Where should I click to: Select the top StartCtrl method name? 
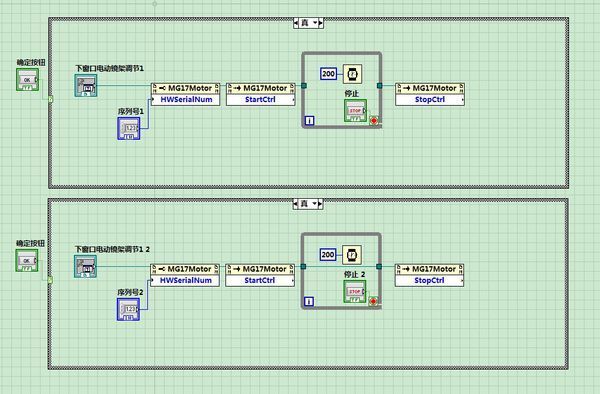point(261,100)
